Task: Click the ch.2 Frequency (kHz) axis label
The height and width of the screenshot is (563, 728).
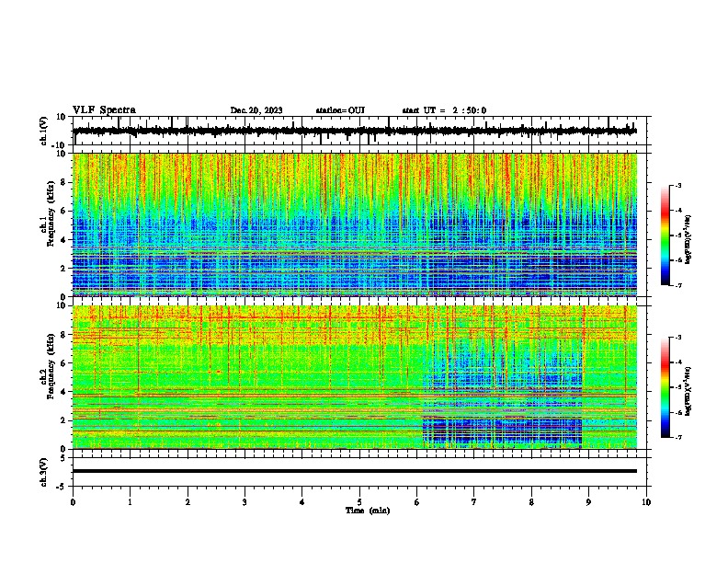Action: (47, 366)
